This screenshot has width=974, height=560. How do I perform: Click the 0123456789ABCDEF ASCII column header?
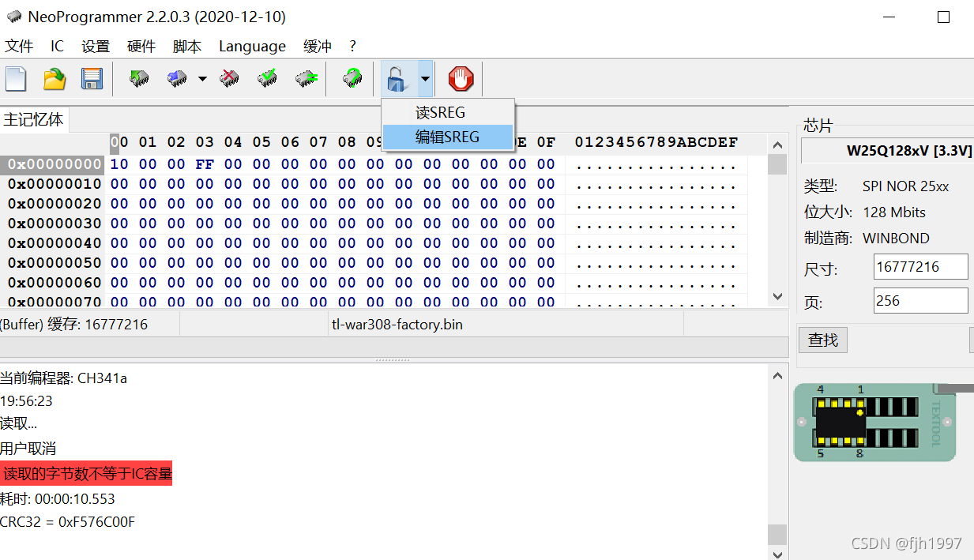click(x=656, y=142)
